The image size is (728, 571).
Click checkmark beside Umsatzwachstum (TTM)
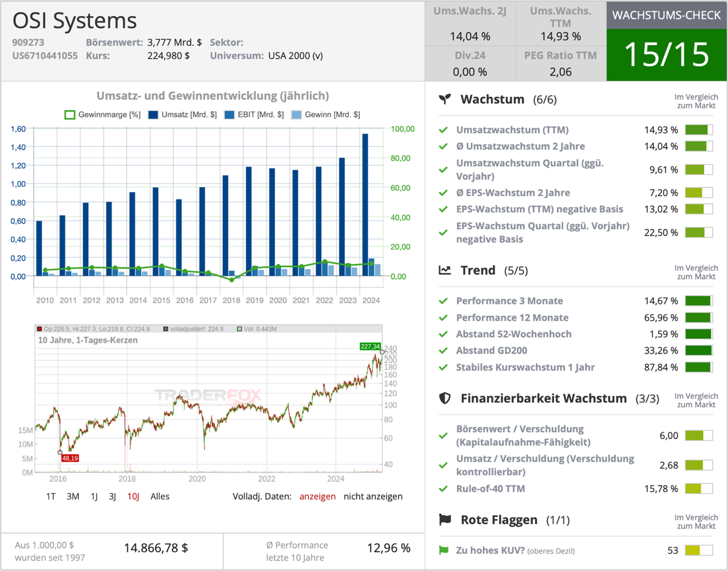tap(443, 130)
